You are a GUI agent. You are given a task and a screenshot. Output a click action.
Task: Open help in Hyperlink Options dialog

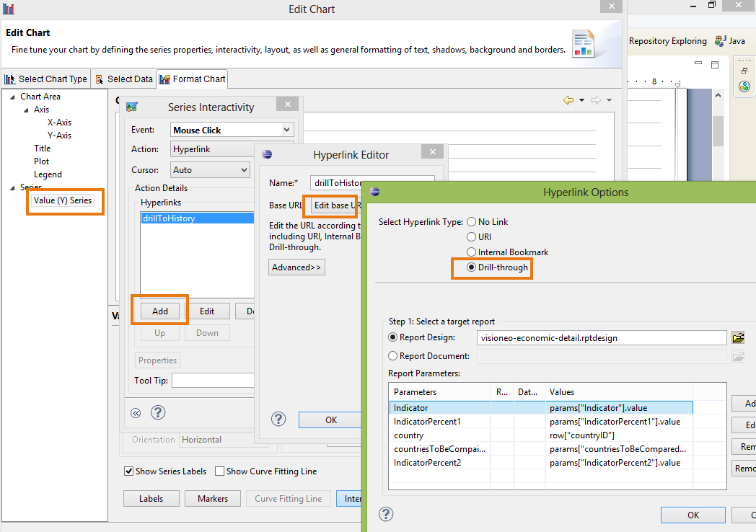pos(386,514)
